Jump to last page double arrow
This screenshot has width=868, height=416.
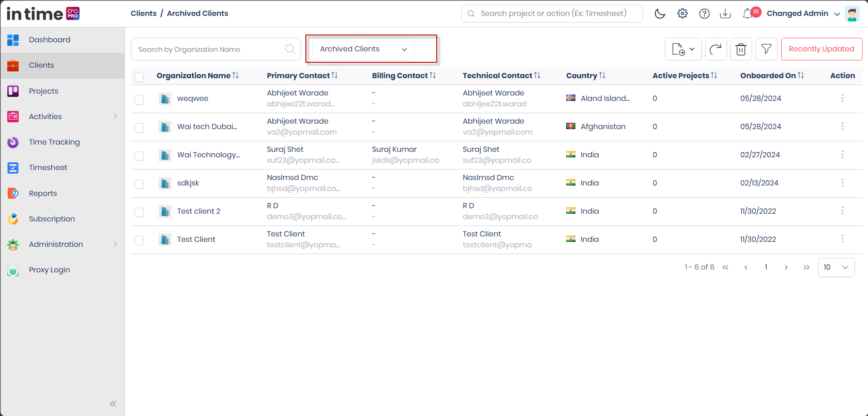coord(806,267)
